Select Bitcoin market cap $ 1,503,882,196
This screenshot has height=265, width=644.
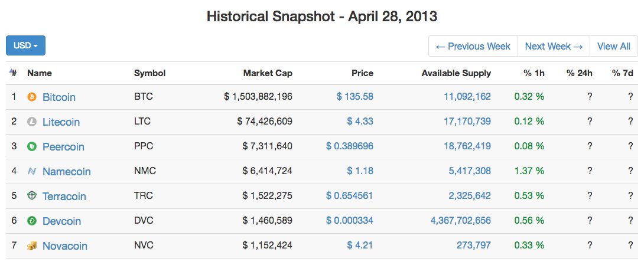point(258,96)
